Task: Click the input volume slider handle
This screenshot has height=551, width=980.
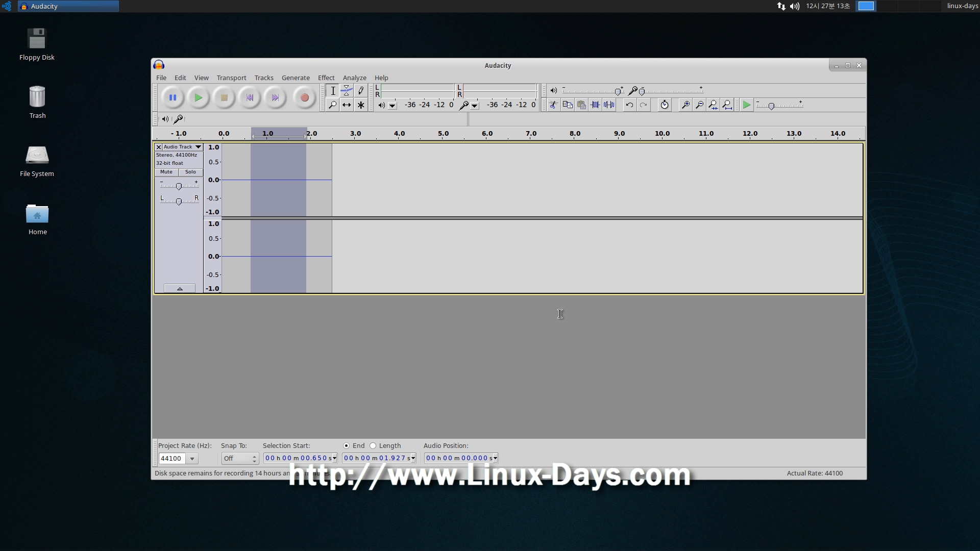Action: (x=642, y=92)
